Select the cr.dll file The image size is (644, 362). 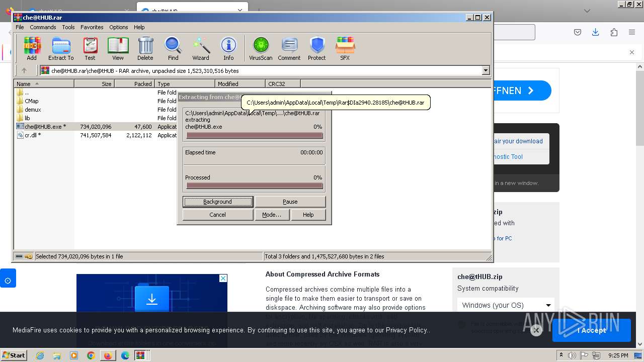(33, 135)
